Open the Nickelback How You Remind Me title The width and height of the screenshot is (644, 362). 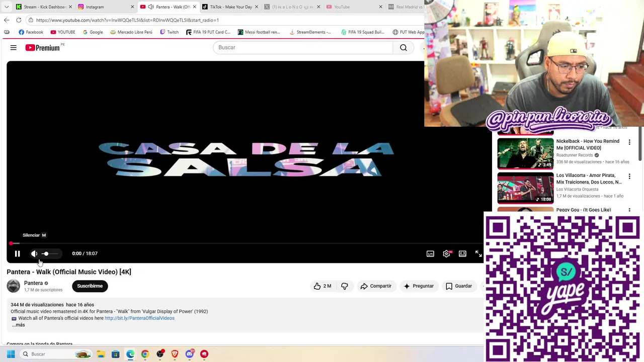588,144
